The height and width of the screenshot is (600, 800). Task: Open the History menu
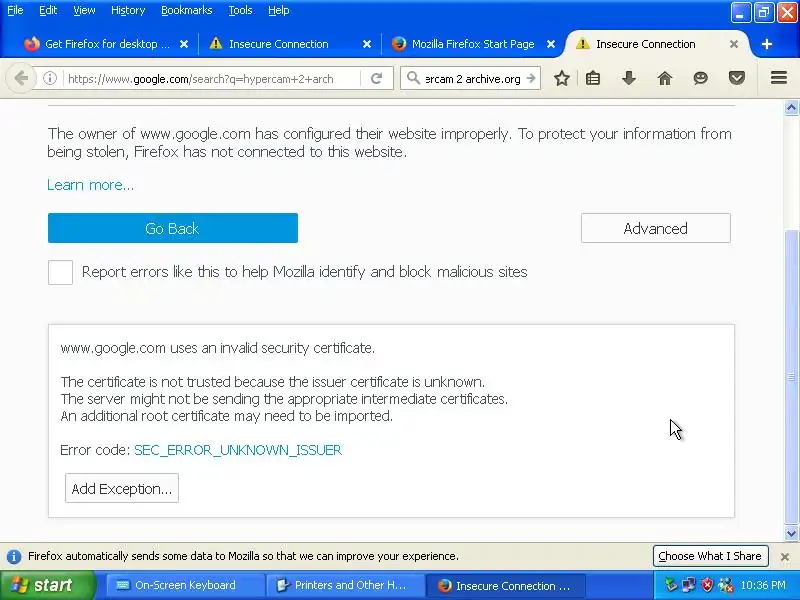tap(128, 10)
